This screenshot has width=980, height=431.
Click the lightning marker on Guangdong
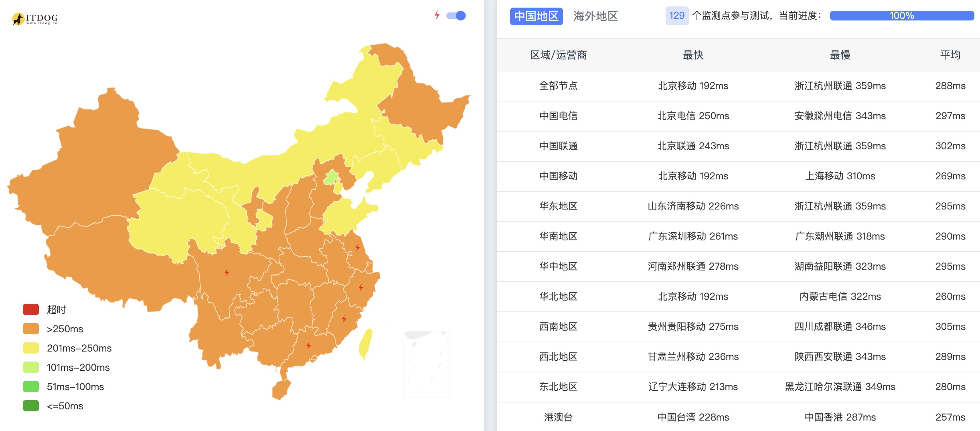click(308, 345)
